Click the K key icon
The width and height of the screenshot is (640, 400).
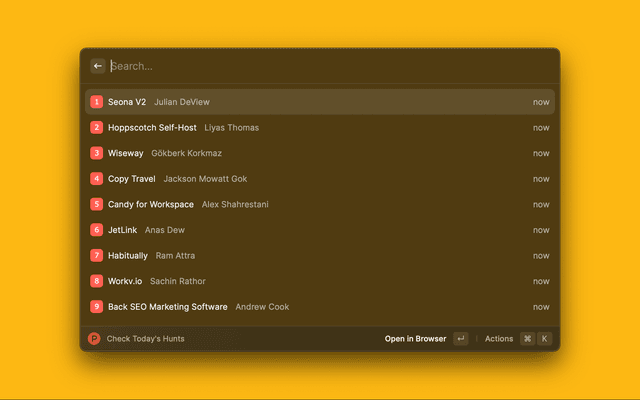(544, 338)
